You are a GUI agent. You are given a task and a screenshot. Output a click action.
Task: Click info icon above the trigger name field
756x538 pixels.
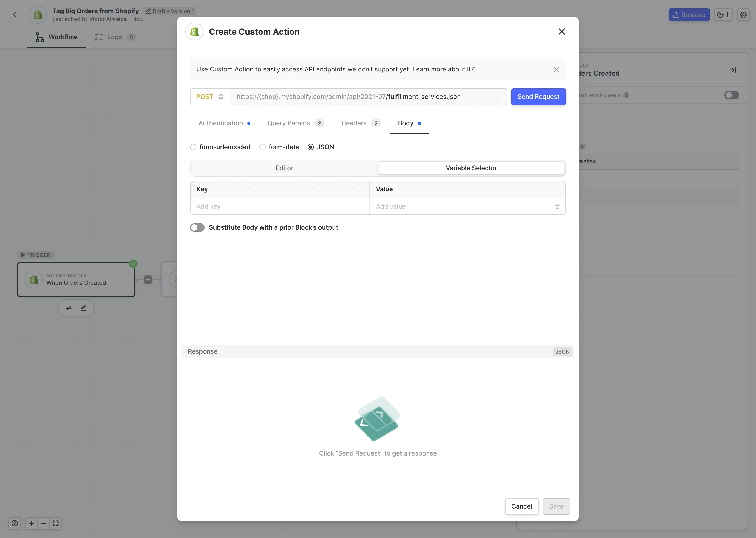click(x=582, y=146)
